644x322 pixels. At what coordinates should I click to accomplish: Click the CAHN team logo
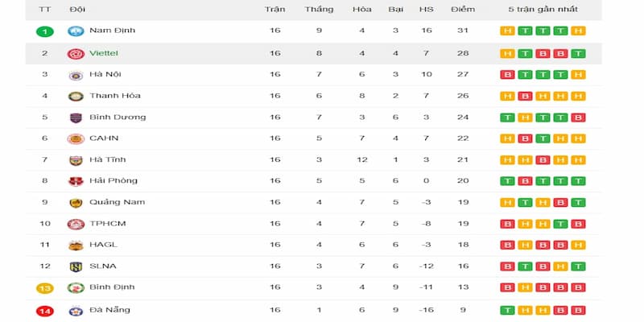pyautogui.click(x=76, y=138)
